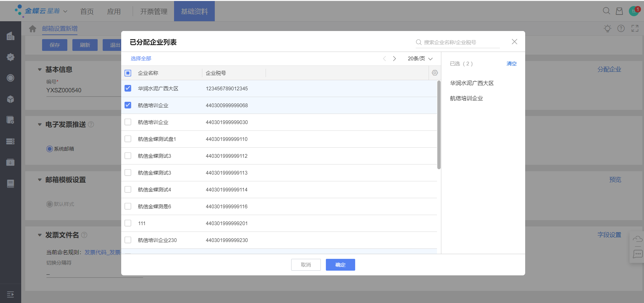
Task: Click the 预览 preview link
Action: 615,180
